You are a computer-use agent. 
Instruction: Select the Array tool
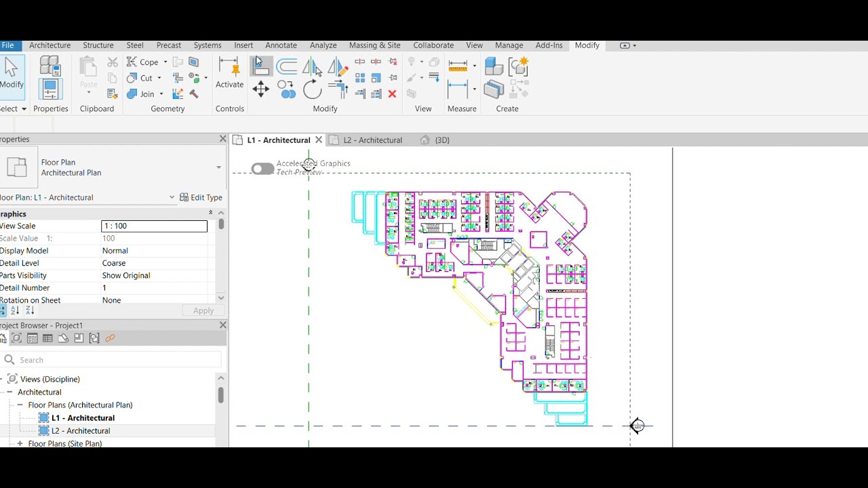(x=360, y=78)
